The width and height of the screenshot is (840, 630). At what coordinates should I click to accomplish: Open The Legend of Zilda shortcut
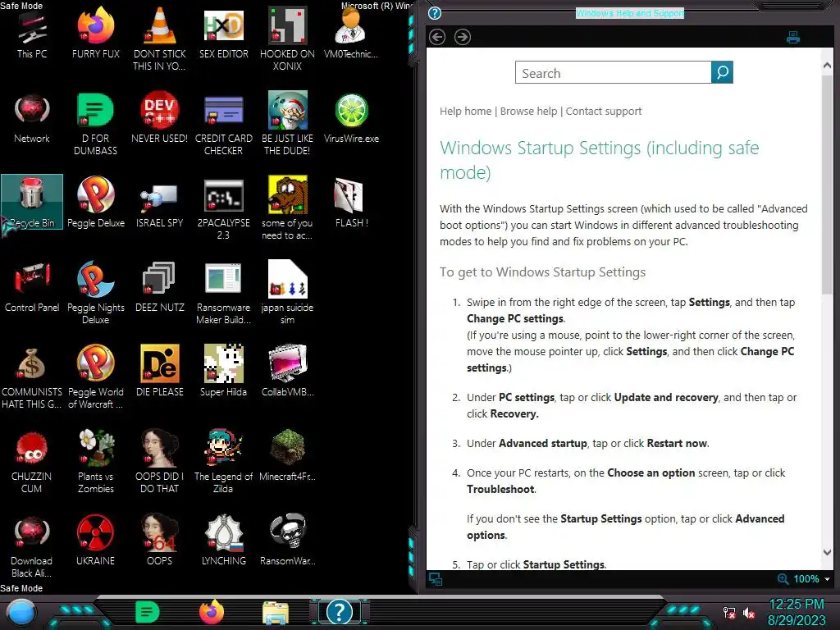point(223,461)
